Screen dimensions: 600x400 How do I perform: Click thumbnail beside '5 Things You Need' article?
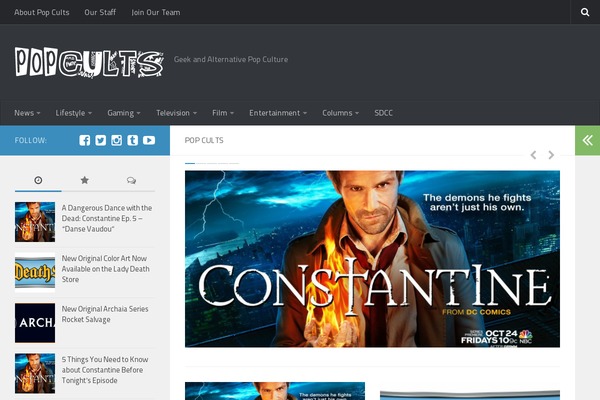35,374
